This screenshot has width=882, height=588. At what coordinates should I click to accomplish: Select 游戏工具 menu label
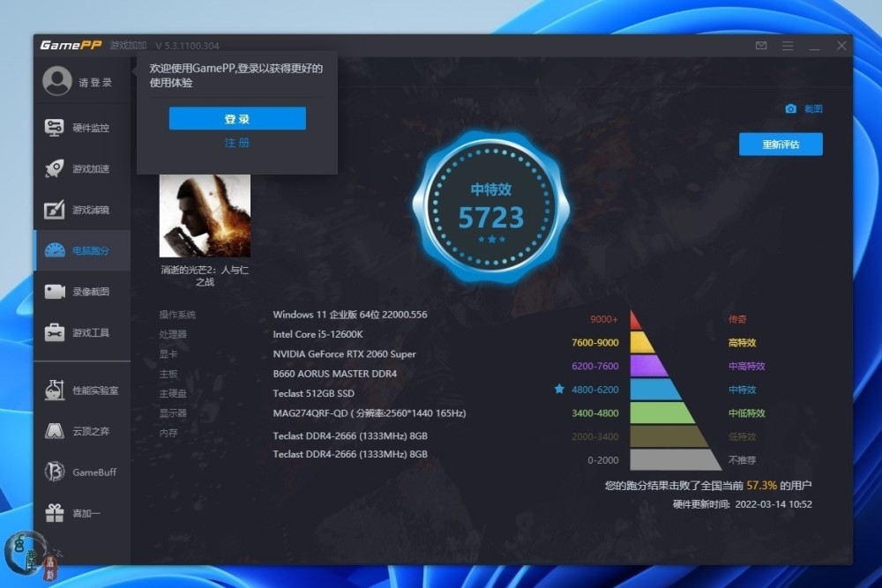point(91,332)
